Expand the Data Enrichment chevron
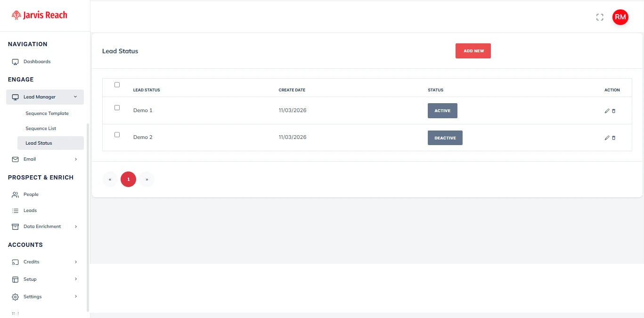 (x=76, y=227)
